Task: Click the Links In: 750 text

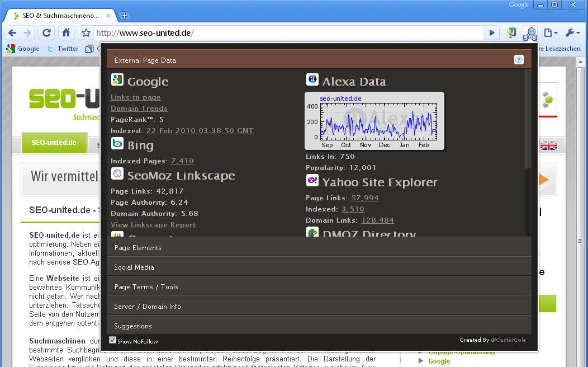Action: (330, 157)
